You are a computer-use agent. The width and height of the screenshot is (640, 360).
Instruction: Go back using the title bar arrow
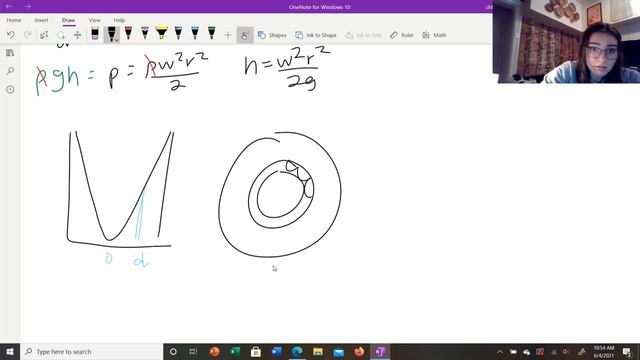point(9,7)
